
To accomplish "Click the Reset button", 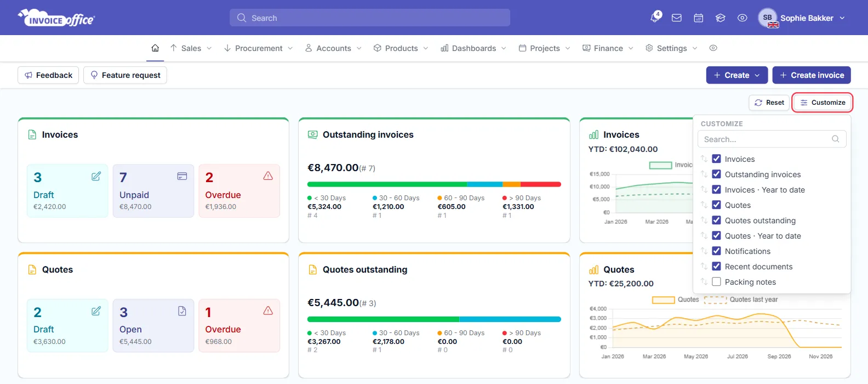I will pyautogui.click(x=769, y=103).
